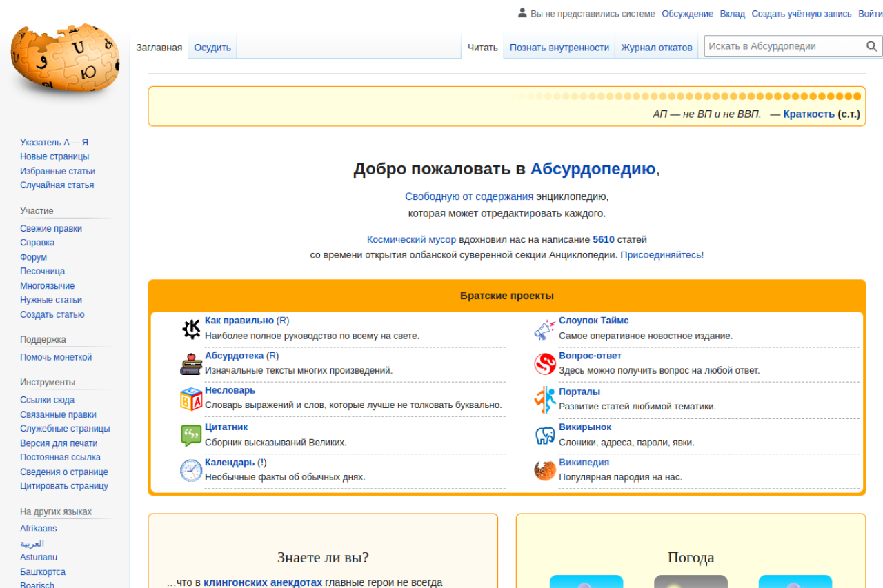Click the orange globe icon beside Википедия
Screen dimensions: 883x588
coord(544,470)
